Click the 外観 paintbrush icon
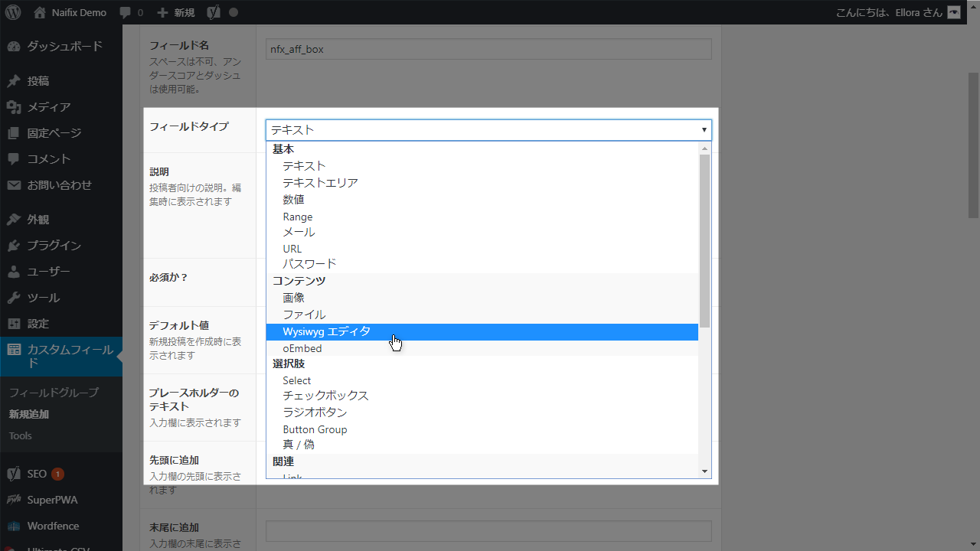Image resolution: width=980 pixels, height=551 pixels. [14, 220]
